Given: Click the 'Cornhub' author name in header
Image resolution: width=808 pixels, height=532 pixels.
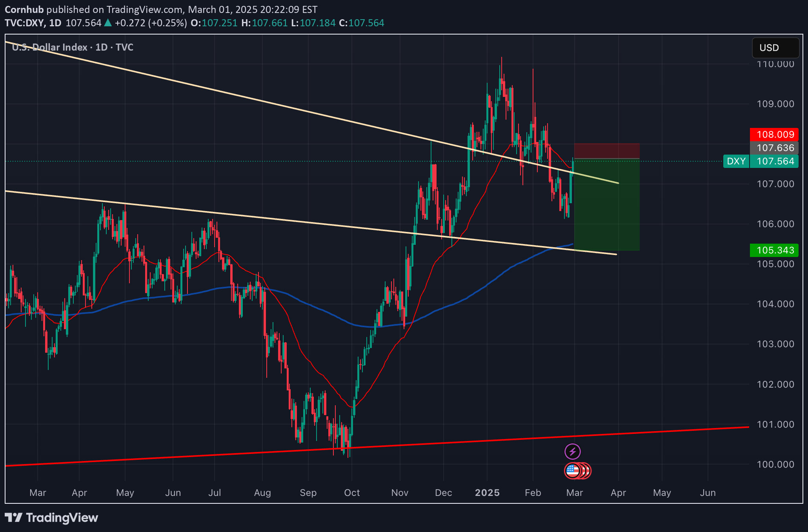Looking at the screenshot, I should click(x=24, y=9).
